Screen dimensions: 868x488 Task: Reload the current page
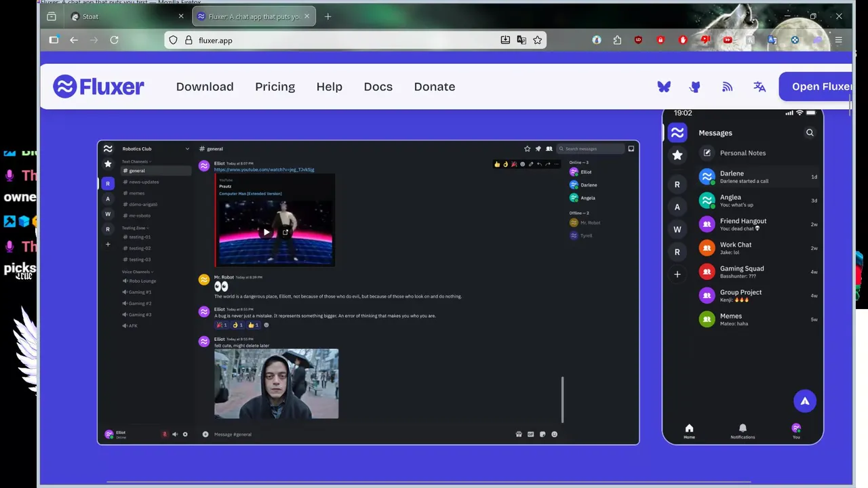[114, 40]
